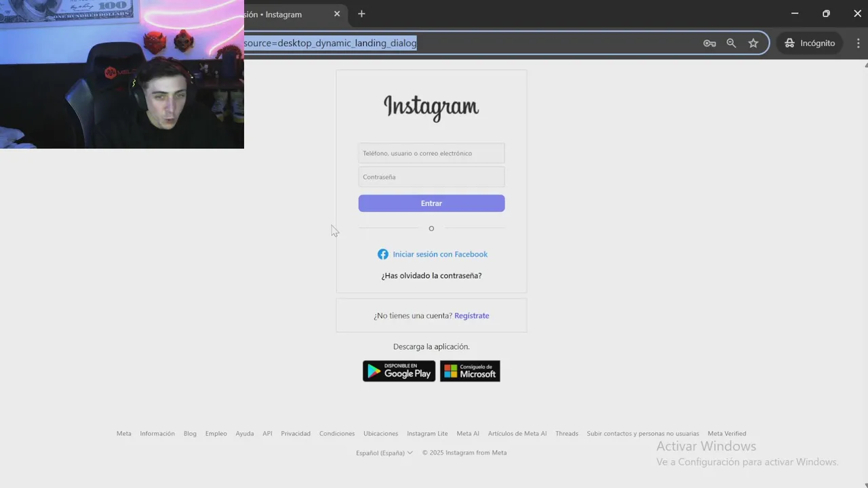Screen dimensions: 868x488
Task: Open the Microsoft store download badge
Action: point(470,371)
